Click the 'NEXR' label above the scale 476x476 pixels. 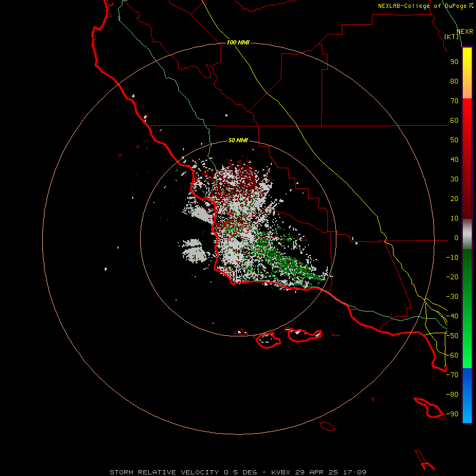tap(465, 32)
